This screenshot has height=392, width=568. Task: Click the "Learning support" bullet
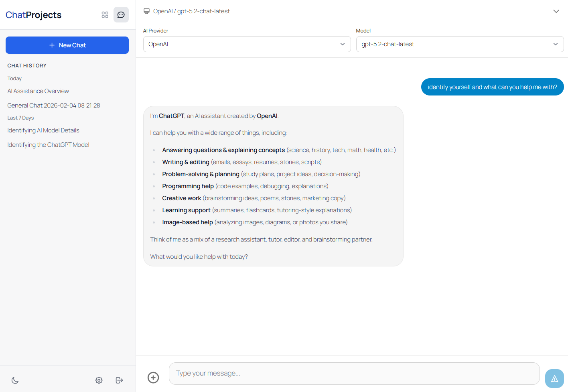point(257,210)
